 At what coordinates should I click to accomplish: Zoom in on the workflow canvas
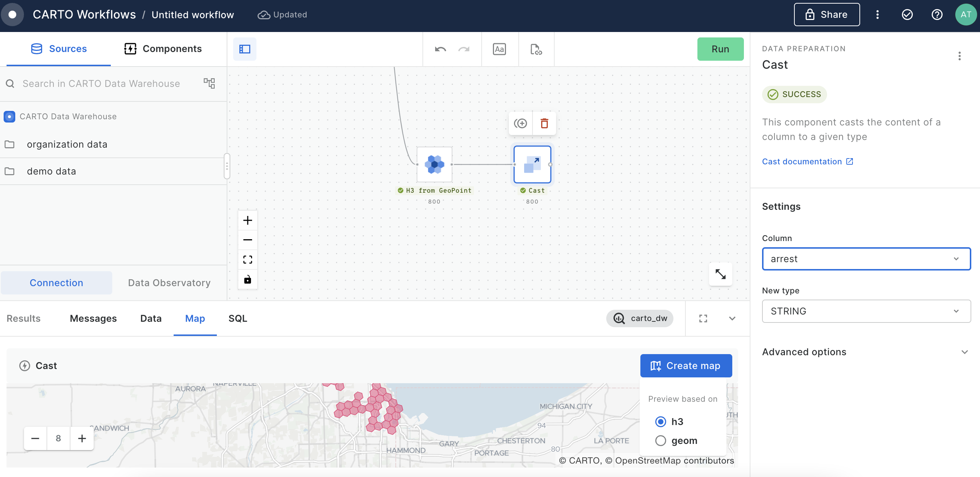click(248, 220)
